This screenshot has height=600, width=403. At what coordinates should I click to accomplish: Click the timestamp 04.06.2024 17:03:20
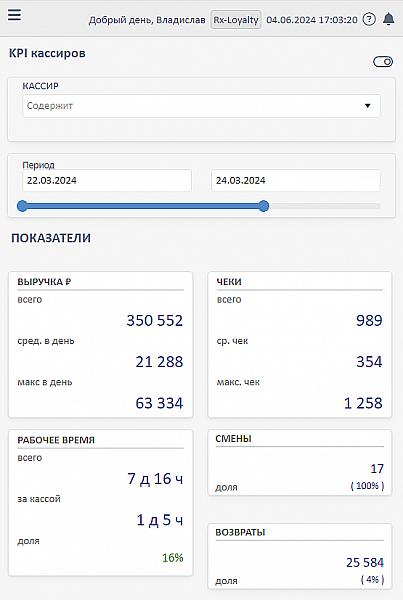click(x=312, y=20)
